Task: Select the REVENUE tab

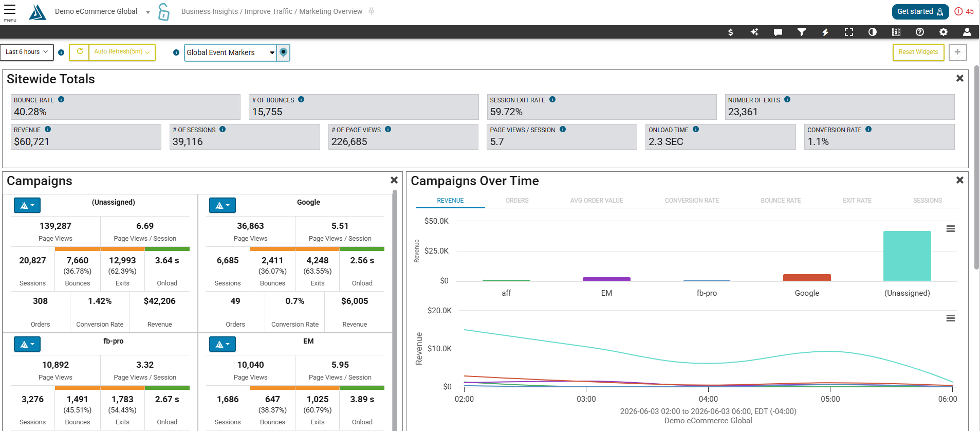Action: click(450, 201)
